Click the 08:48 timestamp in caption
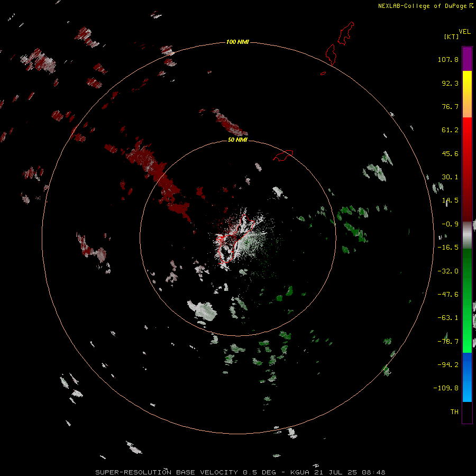 (373, 472)
